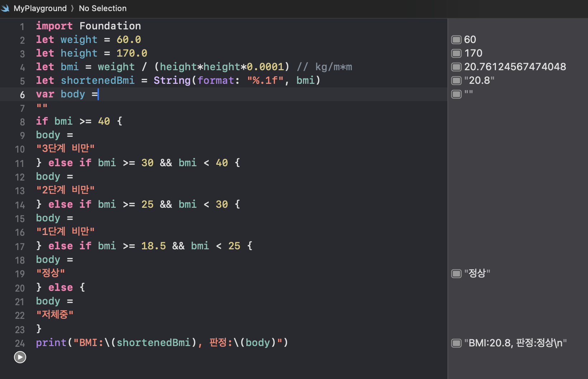
Task: Show quick look for result 20.76124567474048
Action: (x=456, y=67)
